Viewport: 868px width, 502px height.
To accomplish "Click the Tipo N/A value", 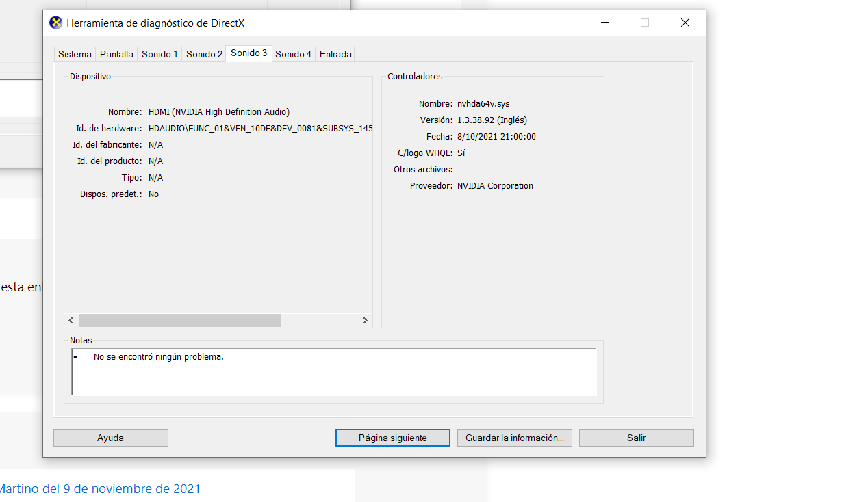I will 155,177.
